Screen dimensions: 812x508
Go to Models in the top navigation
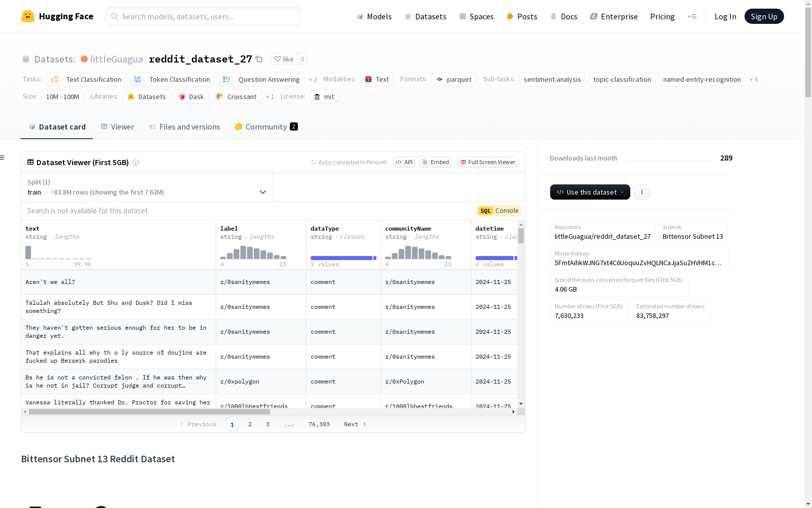[x=374, y=17]
